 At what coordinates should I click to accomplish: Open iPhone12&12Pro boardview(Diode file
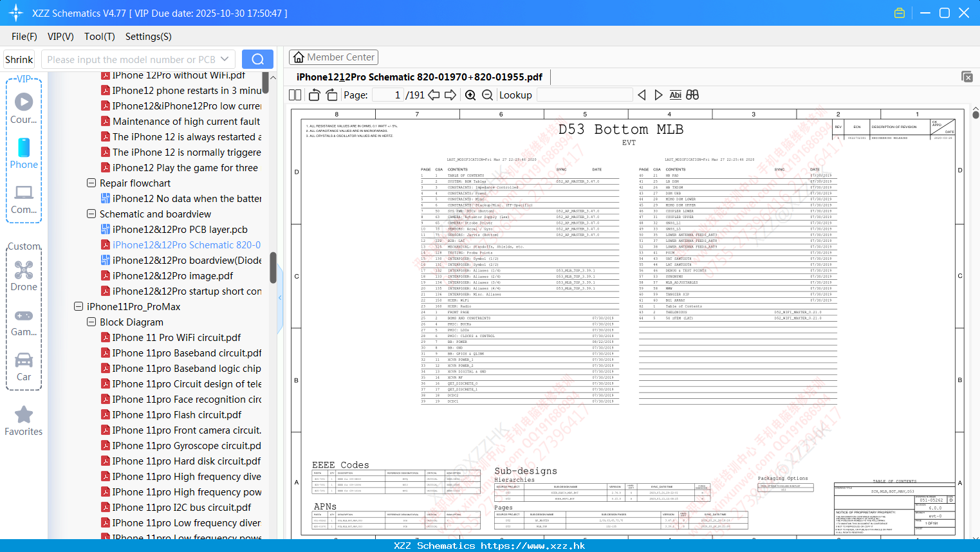click(x=187, y=260)
